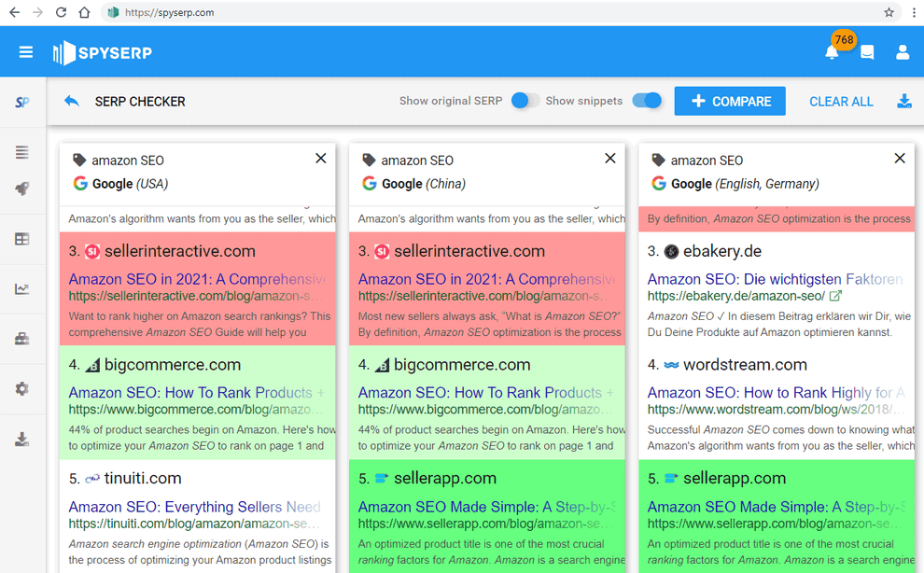Screen dimensions: 924x573
Task: Click the COMPARE button
Action: [729, 101]
